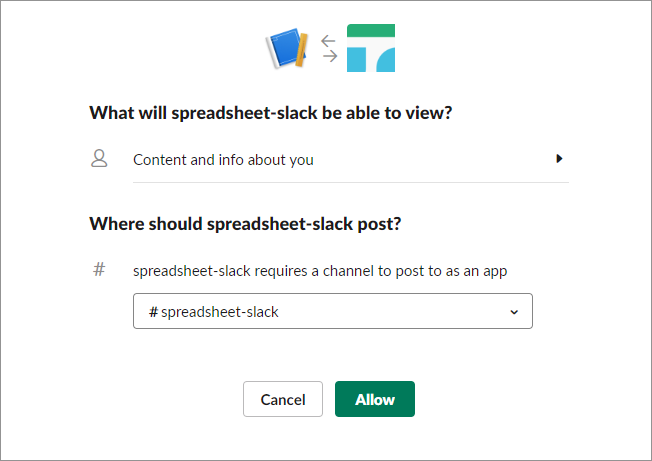Open the #spreadsheet-slack channel dropdown
Viewport: 652px width, 461px height.
click(333, 311)
